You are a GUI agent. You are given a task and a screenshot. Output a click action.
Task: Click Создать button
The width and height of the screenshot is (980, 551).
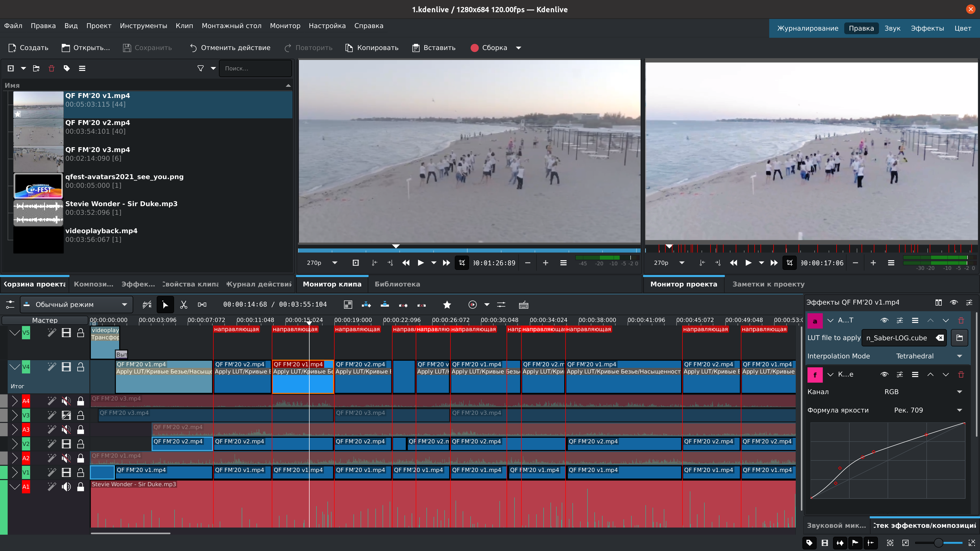point(29,48)
